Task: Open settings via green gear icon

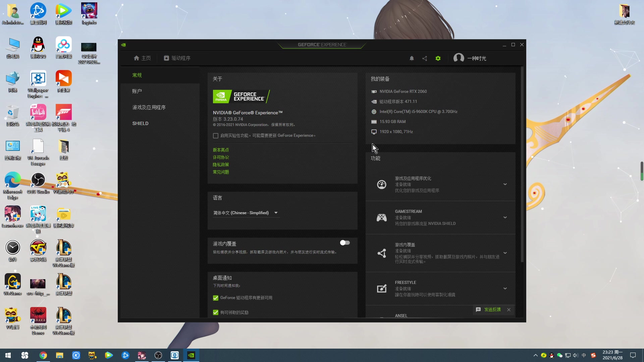Action: click(x=438, y=58)
